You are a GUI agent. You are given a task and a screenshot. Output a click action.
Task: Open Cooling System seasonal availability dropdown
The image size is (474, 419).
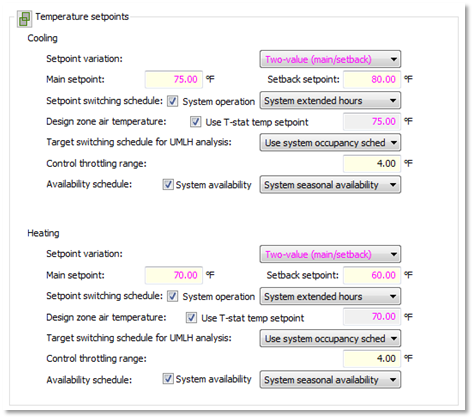point(330,185)
